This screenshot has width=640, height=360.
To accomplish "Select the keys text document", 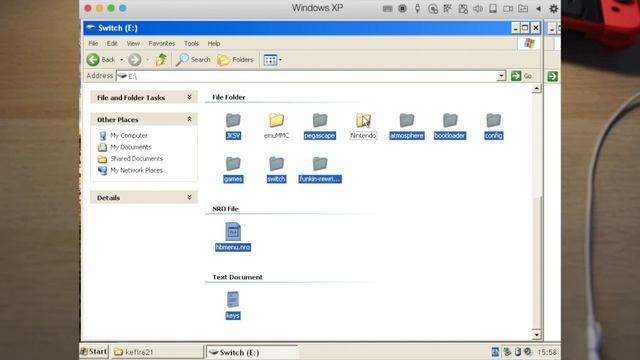I will click(233, 305).
